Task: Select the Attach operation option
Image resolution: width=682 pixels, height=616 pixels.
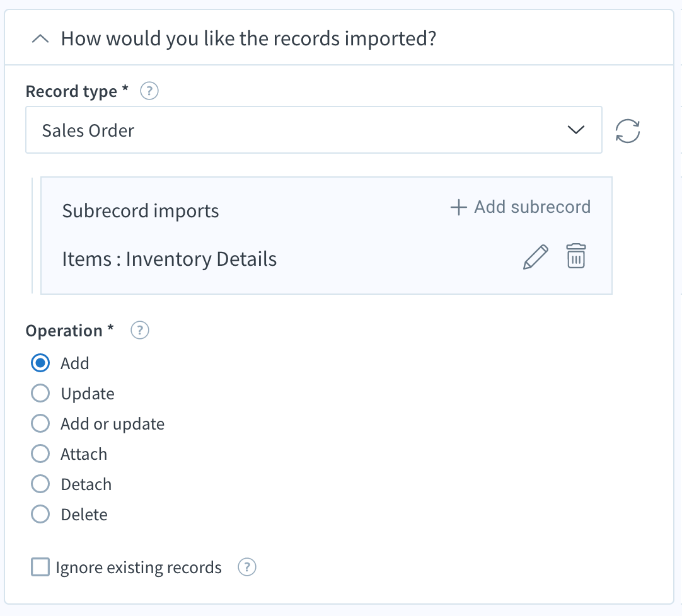Action: [x=40, y=454]
